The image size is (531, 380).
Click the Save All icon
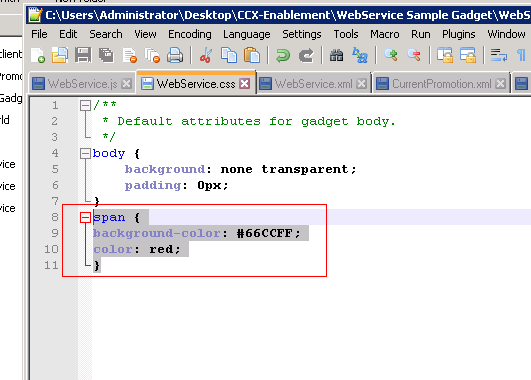106,55
